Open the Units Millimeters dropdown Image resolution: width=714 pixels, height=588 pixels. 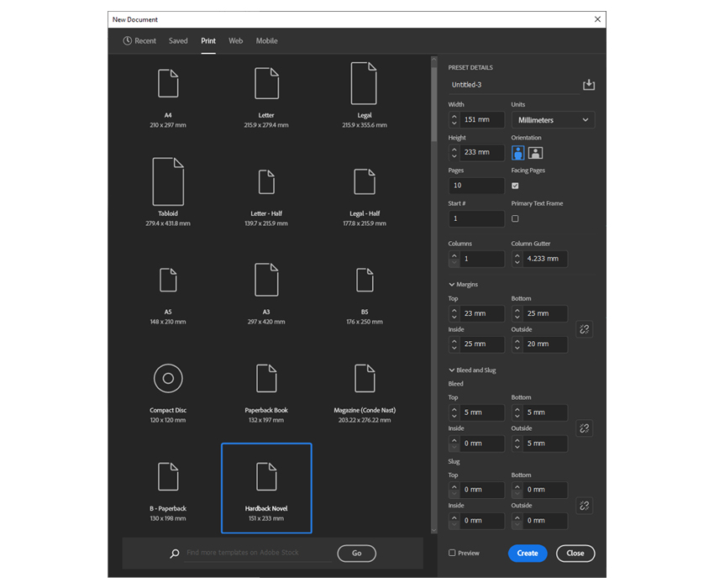(553, 120)
